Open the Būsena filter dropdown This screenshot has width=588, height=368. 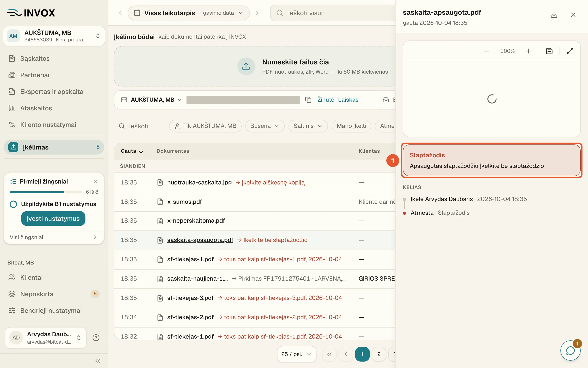coord(265,126)
